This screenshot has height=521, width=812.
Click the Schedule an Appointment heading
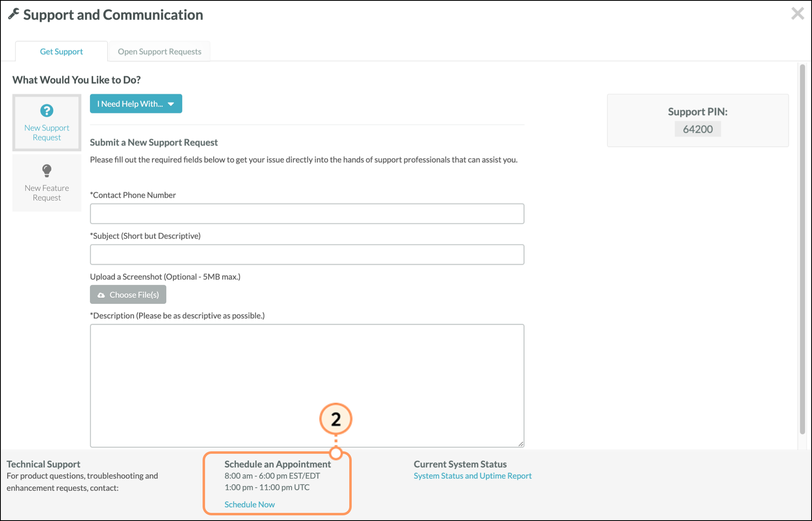(278, 464)
